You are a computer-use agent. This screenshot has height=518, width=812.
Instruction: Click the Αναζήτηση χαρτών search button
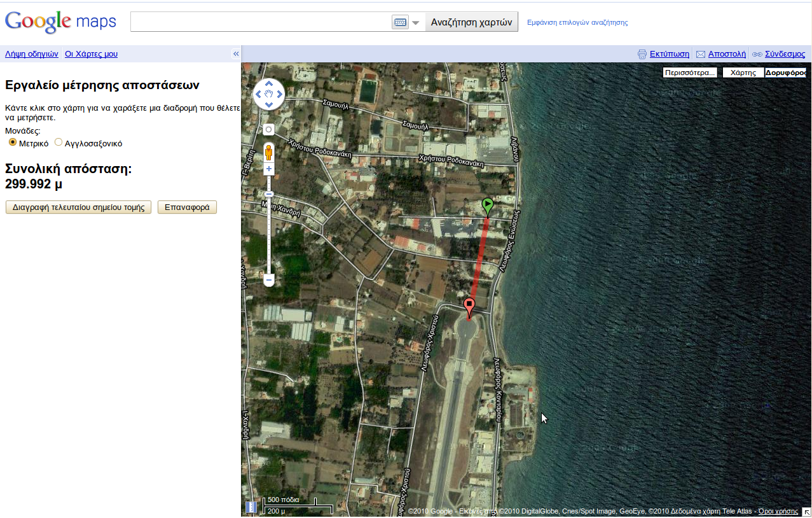(x=471, y=22)
